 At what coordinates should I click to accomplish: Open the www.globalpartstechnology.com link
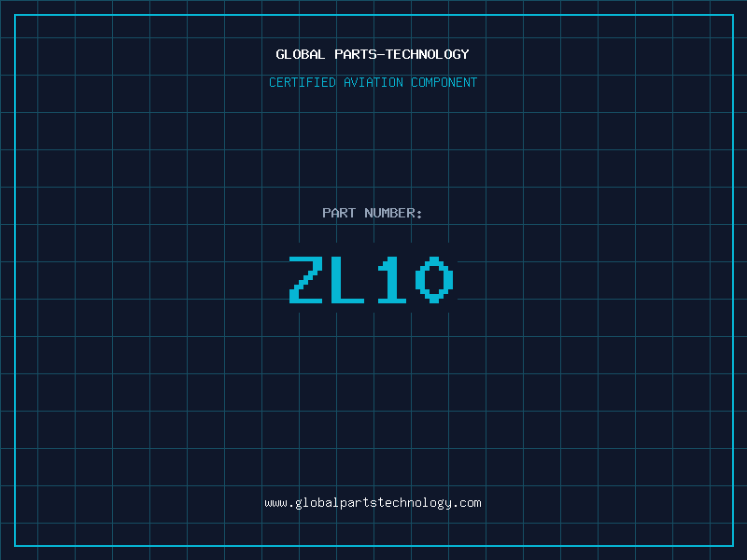(x=373, y=503)
